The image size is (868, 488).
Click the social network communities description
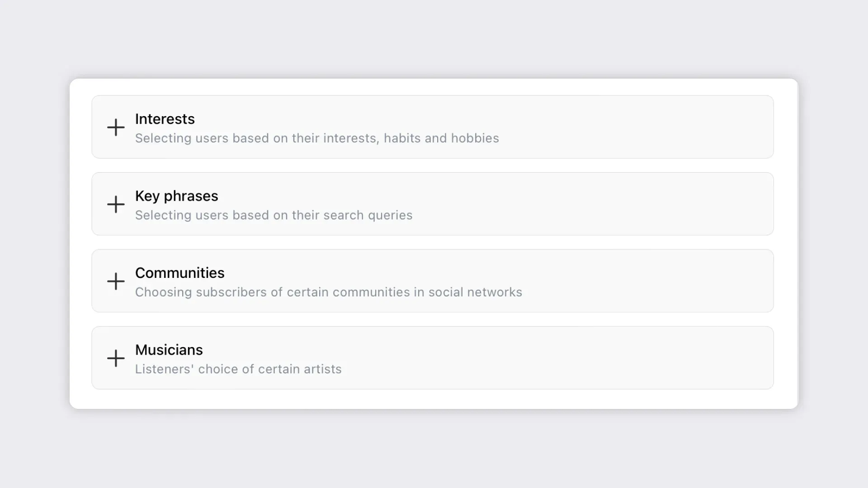click(328, 292)
